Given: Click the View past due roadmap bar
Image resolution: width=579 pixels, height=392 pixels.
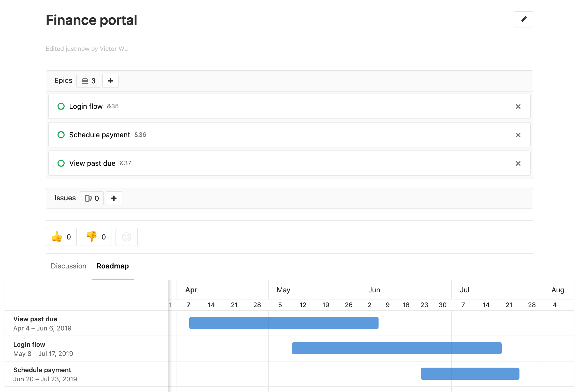Looking at the screenshot, I should pyautogui.click(x=284, y=323).
